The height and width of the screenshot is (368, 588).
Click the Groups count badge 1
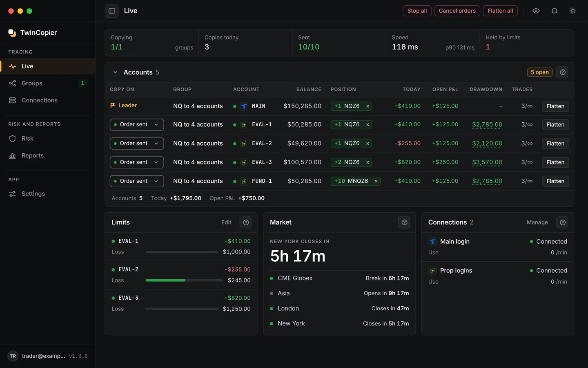tap(82, 83)
